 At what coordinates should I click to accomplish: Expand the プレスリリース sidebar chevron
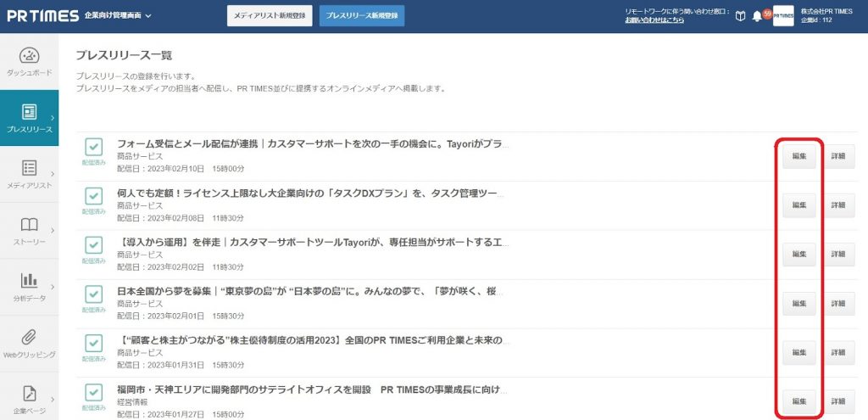53,117
